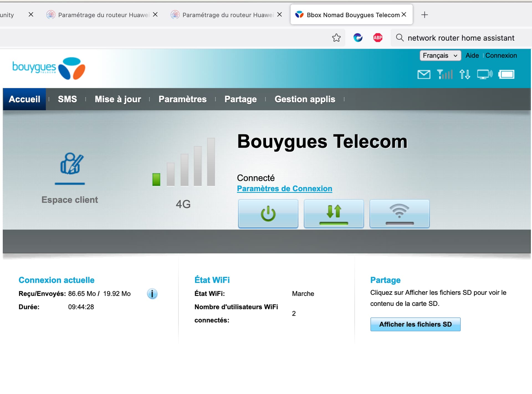Screen dimensions: 532x394
Task: Click the battery status icon in header
Action: 506,74
